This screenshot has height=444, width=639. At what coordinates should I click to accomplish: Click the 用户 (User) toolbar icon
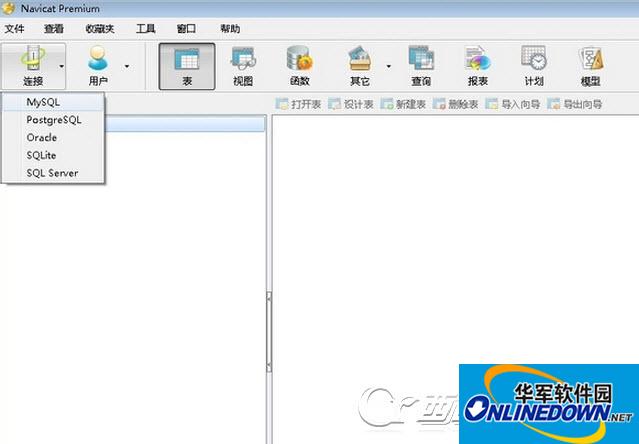click(x=98, y=65)
